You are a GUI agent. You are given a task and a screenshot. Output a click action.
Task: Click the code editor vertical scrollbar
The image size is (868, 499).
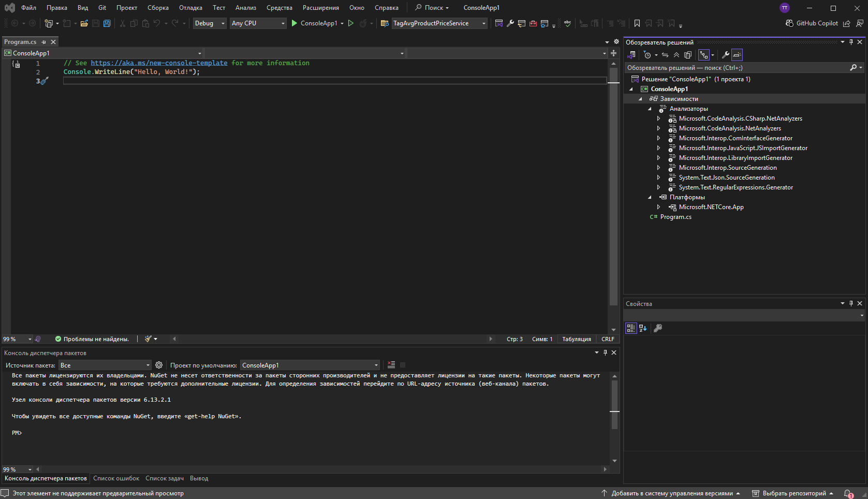[x=613, y=197]
